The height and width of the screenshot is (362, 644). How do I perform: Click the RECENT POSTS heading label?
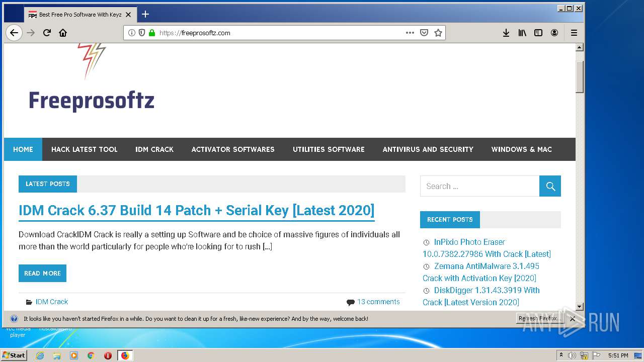[450, 220]
